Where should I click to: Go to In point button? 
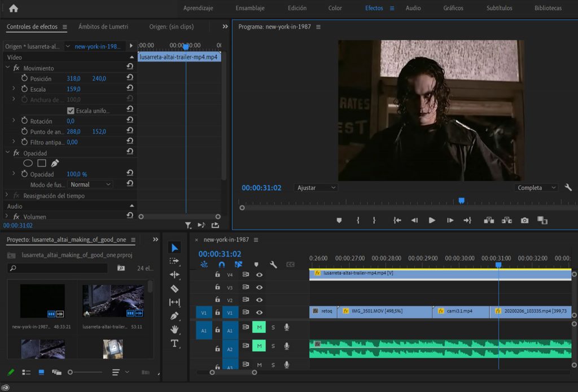pyautogui.click(x=397, y=221)
